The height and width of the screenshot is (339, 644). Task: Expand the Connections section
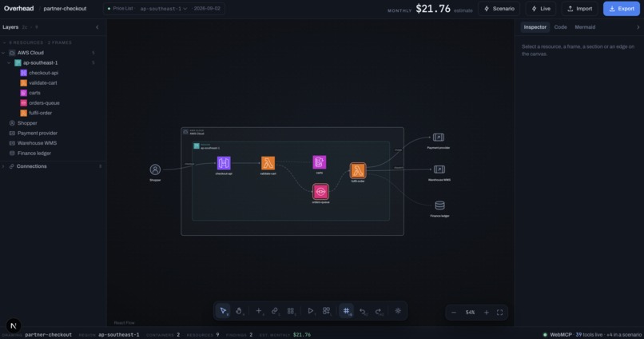pyautogui.click(x=4, y=166)
